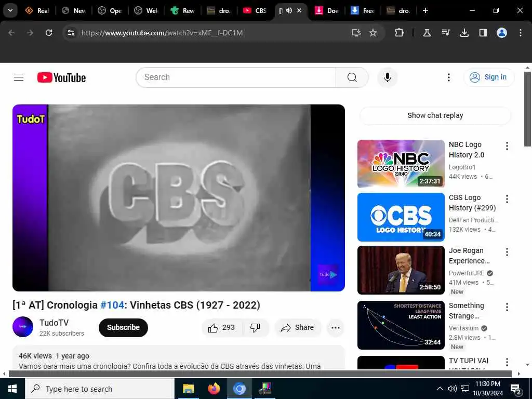Switch to the Free tab
532x399 pixels.
coord(362,10)
